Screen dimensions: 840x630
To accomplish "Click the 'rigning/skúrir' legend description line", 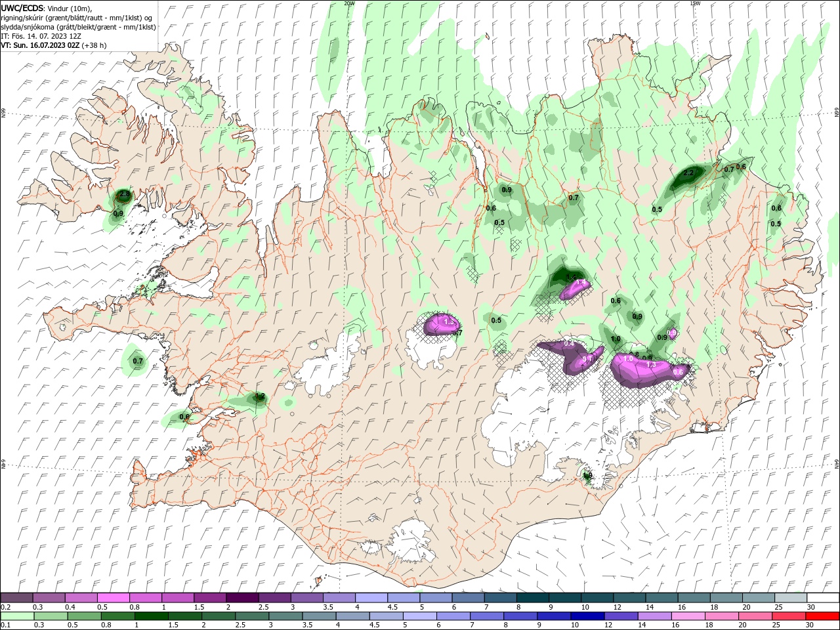I will (x=77, y=18).
